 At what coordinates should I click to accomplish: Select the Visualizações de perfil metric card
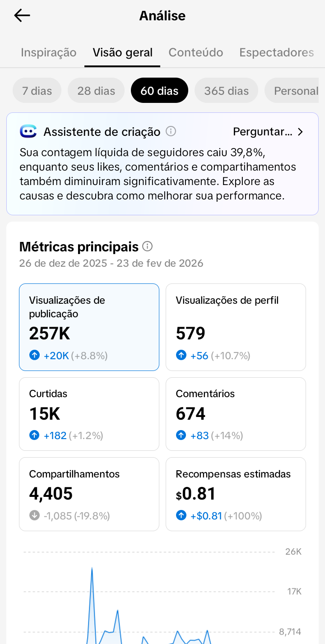pyautogui.click(x=236, y=327)
